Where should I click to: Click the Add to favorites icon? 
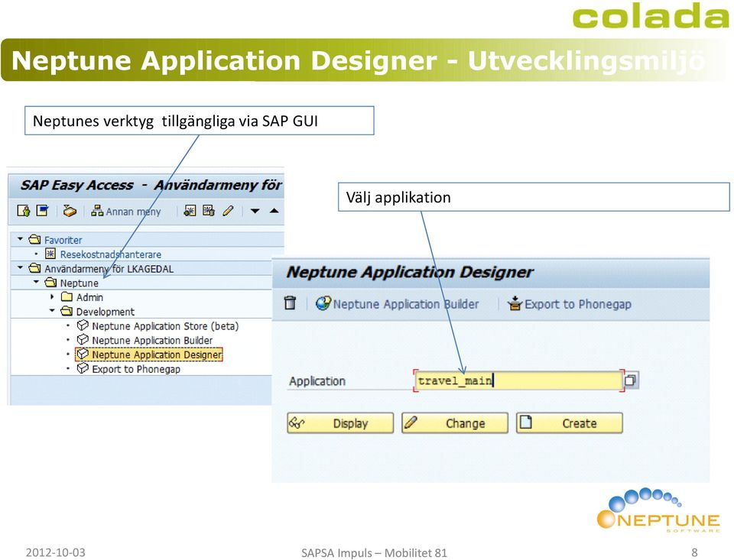point(190,211)
